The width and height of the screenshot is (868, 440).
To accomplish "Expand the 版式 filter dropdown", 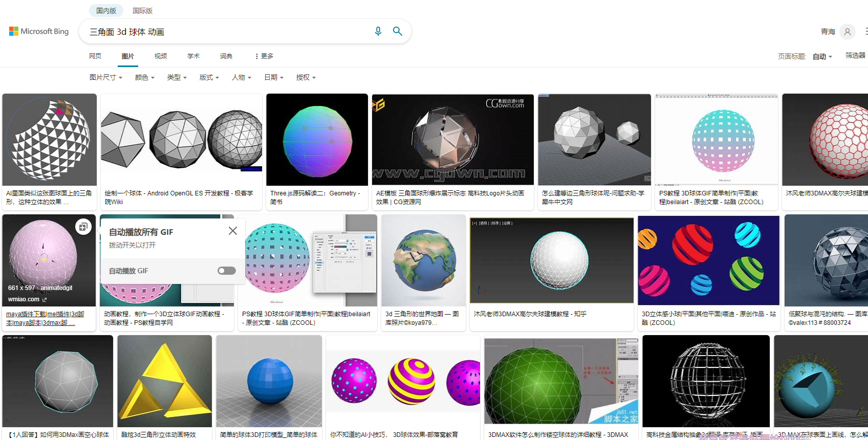I will (209, 77).
